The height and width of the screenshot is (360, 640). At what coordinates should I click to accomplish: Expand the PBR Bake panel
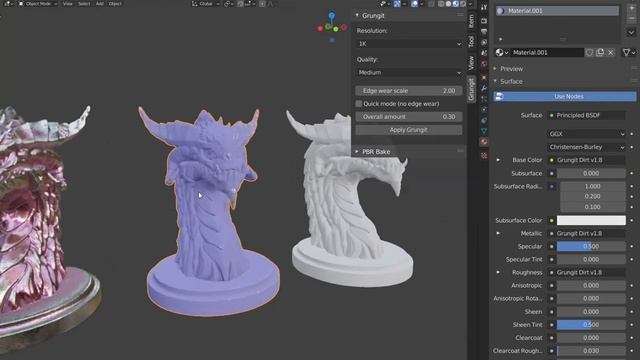[x=357, y=152]
